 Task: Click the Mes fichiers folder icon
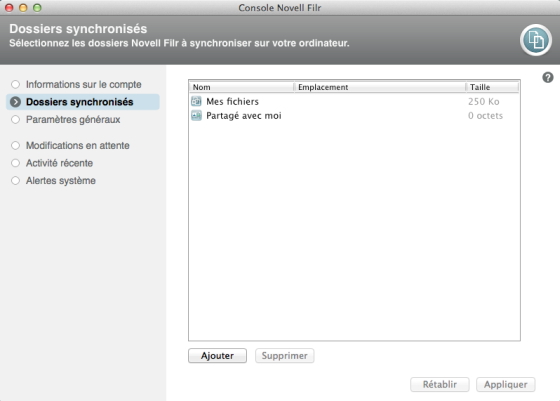(x=196, y=101)
